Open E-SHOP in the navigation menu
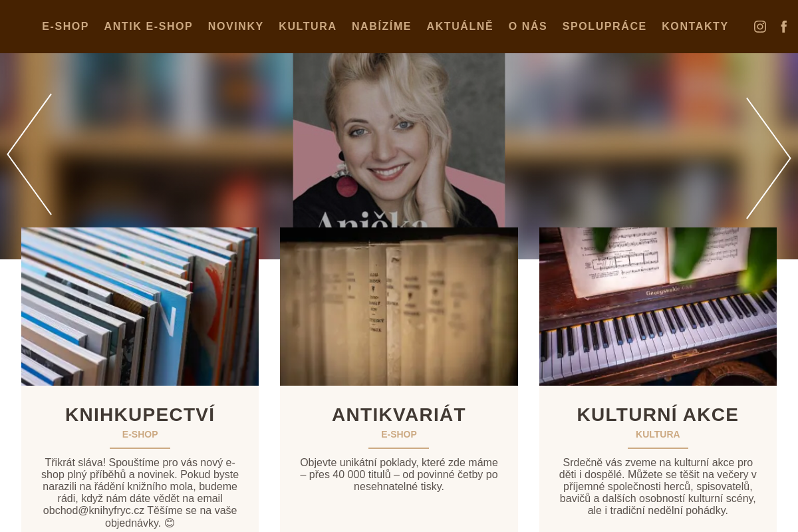798x532 pixels. 65,27
